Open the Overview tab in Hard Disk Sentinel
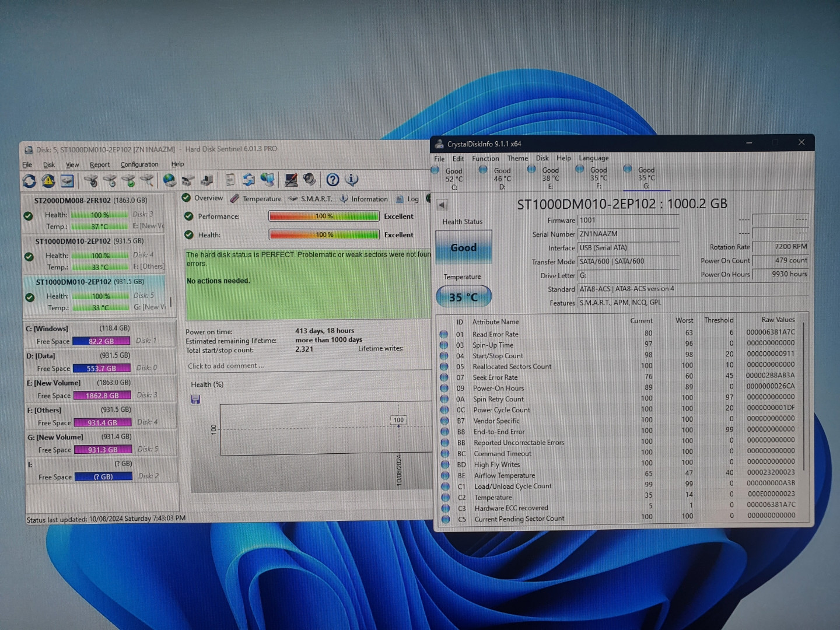Image resolution: width=840 pixels, height=630 pixels. click(x=202, y=198)
